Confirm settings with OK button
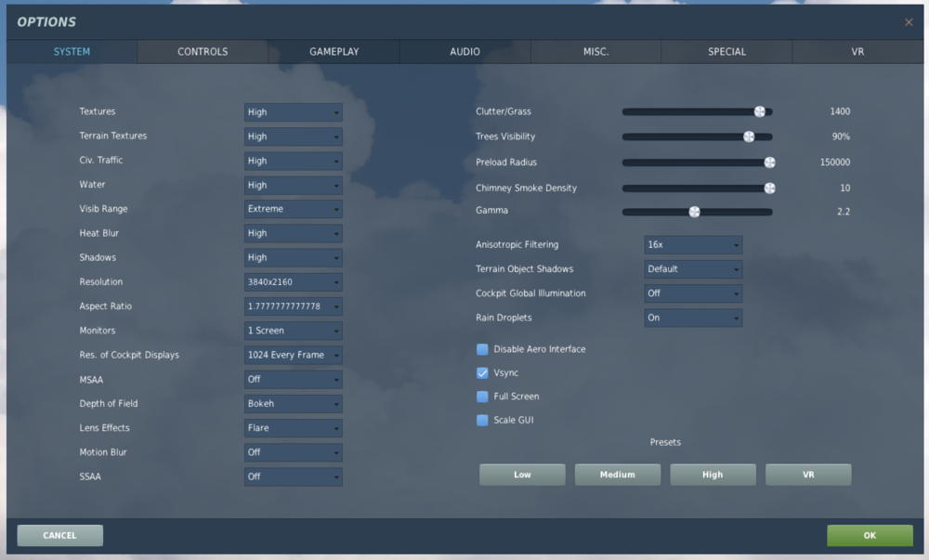The width and height of the screenshot is (929, 560). click(870, 535)
